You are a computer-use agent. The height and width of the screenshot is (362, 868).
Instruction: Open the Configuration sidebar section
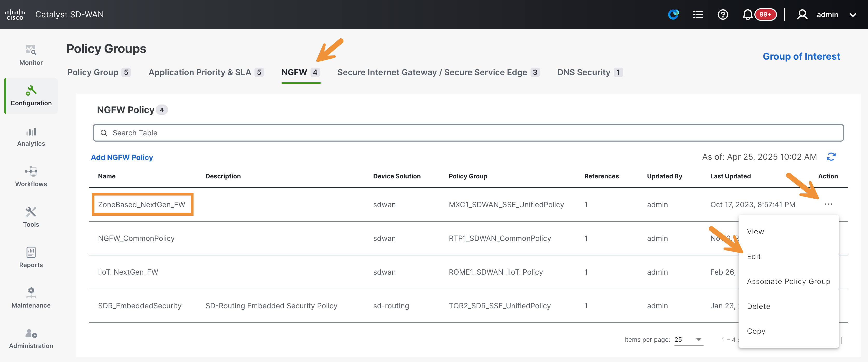click(x=31, y=96)
